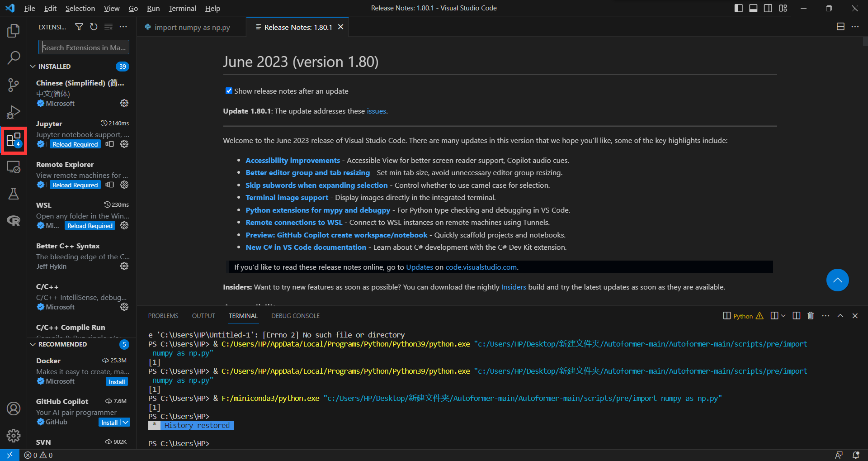This screenshot has width=868, height=461.
Task: Toggle bottom panel layout button
Action: [x=753, y=8]
